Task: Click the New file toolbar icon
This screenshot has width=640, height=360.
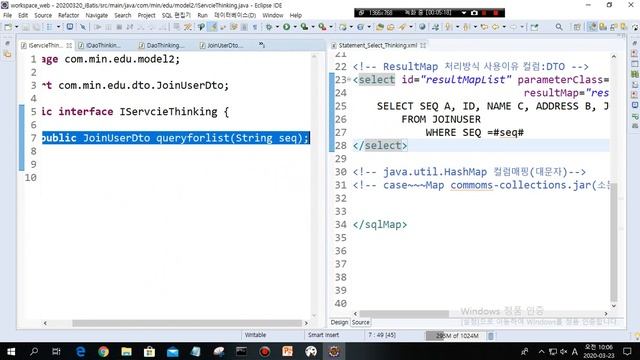Action: point(8,27)
